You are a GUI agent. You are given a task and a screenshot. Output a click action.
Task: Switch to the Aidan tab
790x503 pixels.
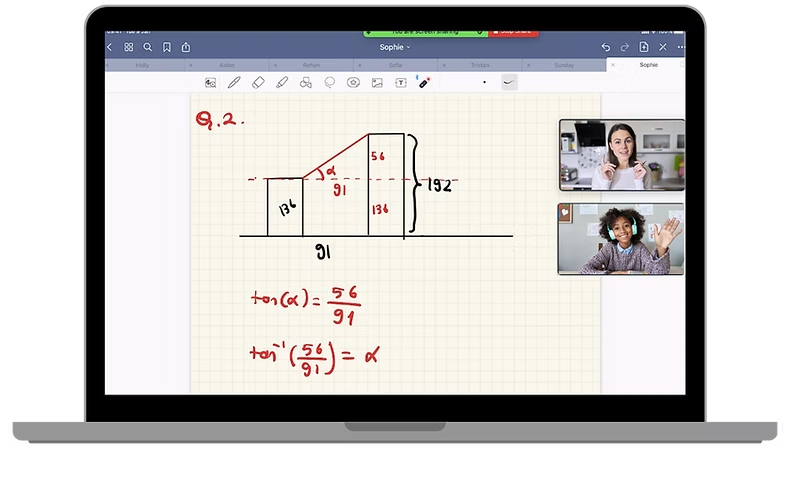tap(227, 65)
